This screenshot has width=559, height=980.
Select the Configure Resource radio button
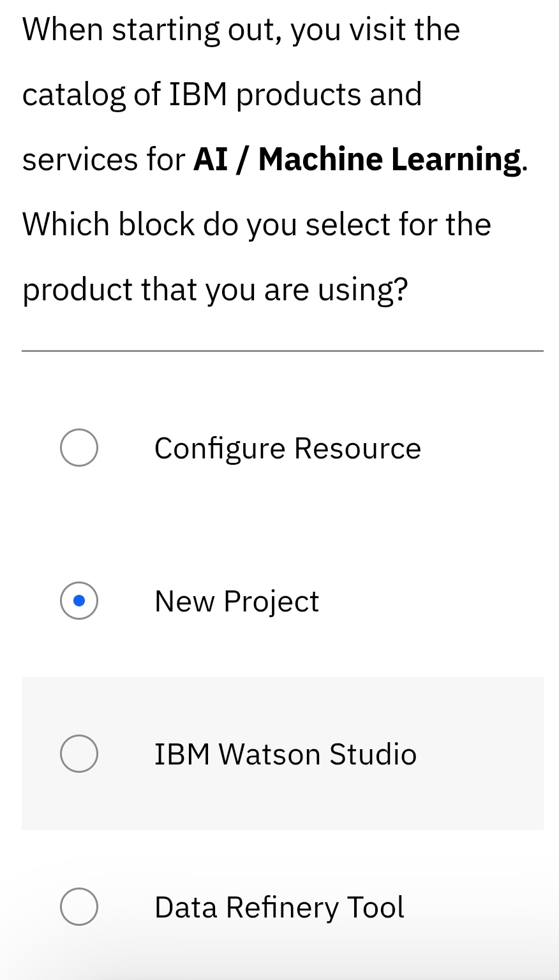pyautogui.click(x=79, y=448)
